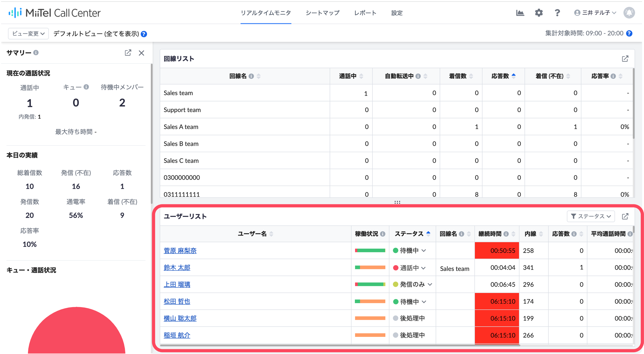Switch to the レポート tab
This screenshot has height=354, width=644.
coord(365,13)
